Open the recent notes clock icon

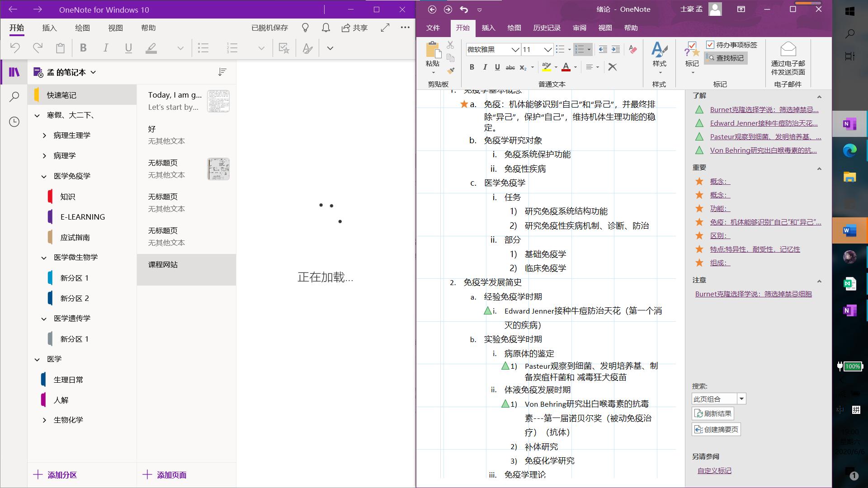tap(14, 122)
